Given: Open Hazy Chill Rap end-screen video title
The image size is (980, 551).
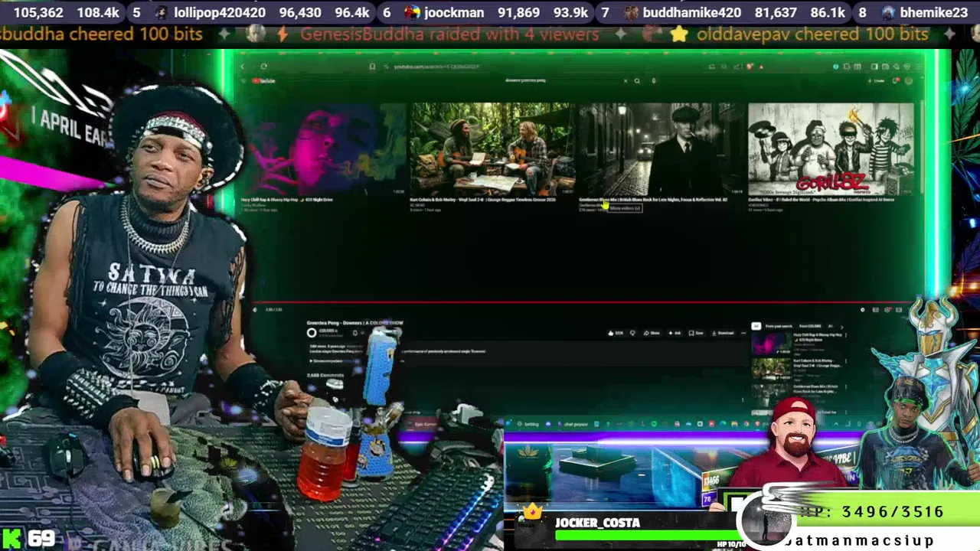Looking at the screenshot, I should coord(287,200).
